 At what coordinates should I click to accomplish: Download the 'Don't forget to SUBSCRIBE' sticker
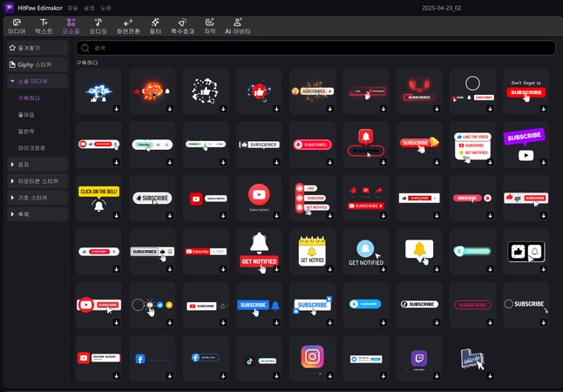(x=544, y=109)
